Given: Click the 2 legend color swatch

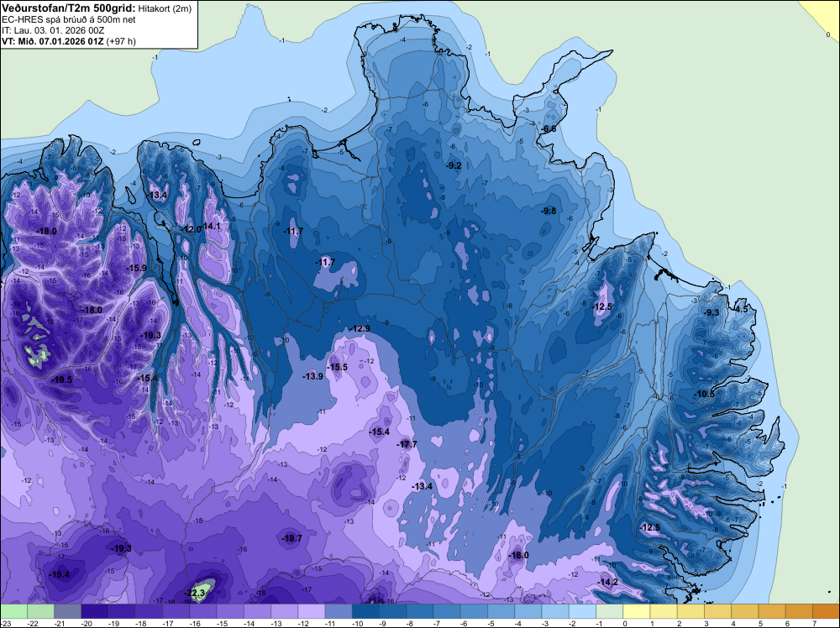Looking at the screenshot, I should 690,611.
